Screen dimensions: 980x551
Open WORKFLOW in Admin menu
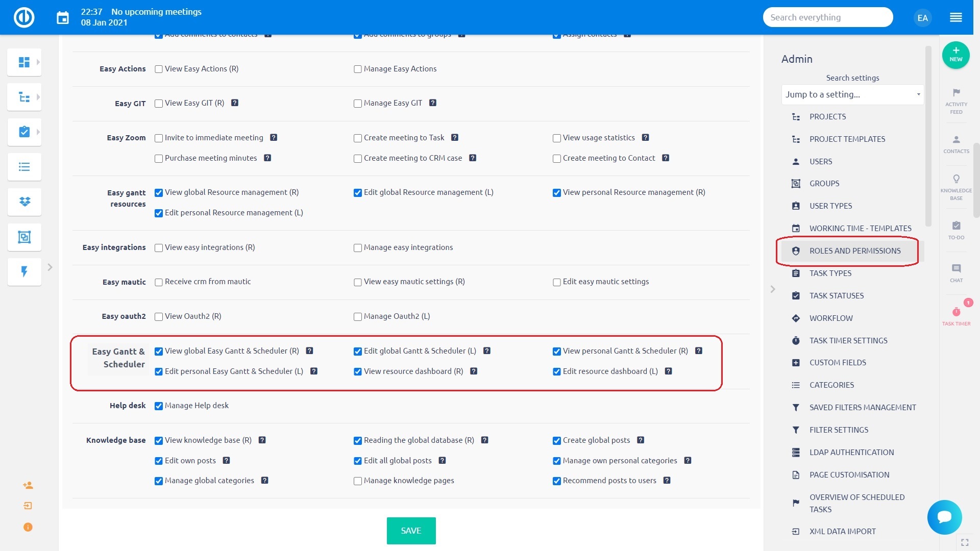click(x=831, y=318)
